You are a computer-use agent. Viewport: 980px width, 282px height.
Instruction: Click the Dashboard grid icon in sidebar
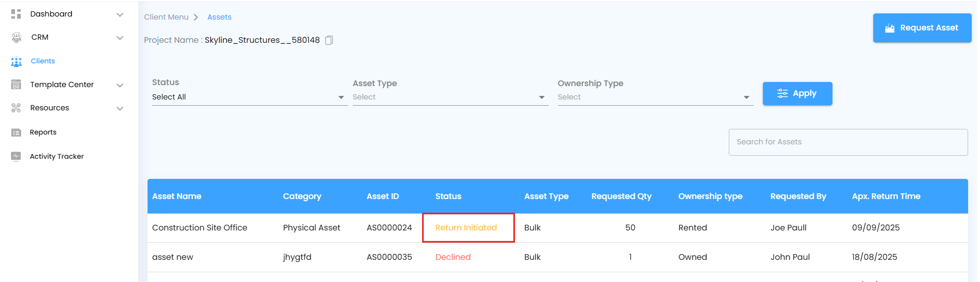[16, 14]
